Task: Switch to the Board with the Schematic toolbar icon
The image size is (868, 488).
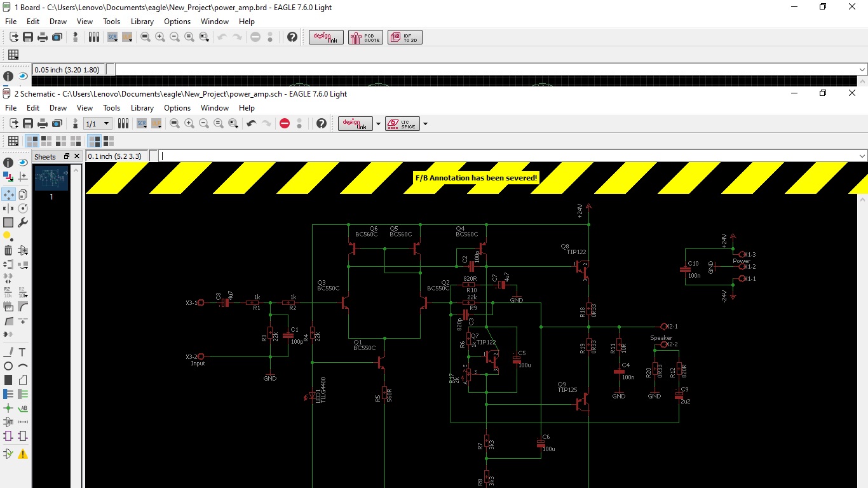Action: (x=76, y=123)
